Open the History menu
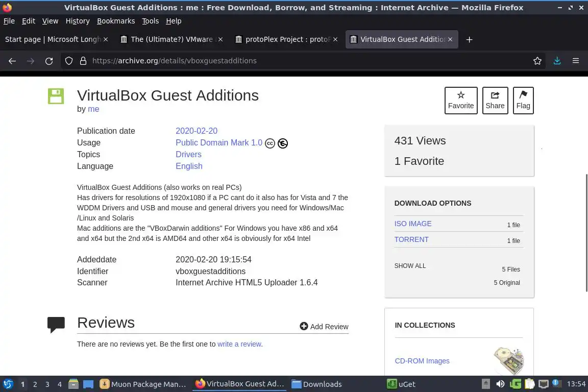 [78, 21]
